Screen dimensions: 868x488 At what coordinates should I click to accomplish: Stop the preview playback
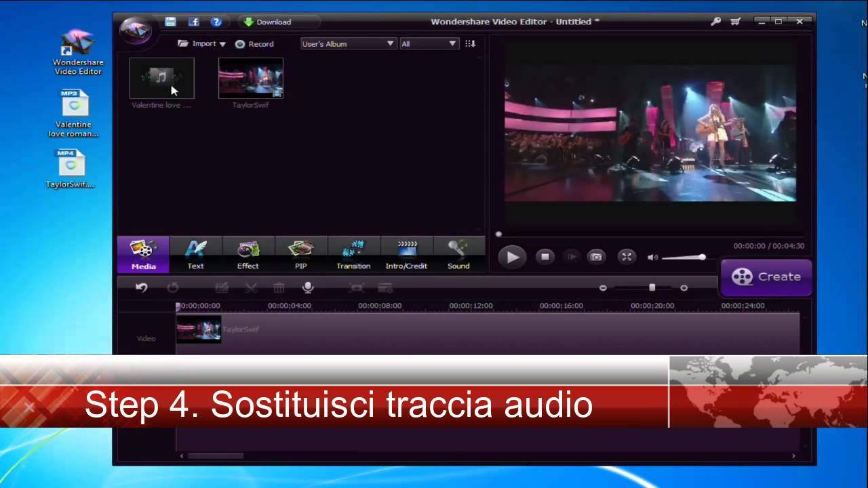click(545, 257)
